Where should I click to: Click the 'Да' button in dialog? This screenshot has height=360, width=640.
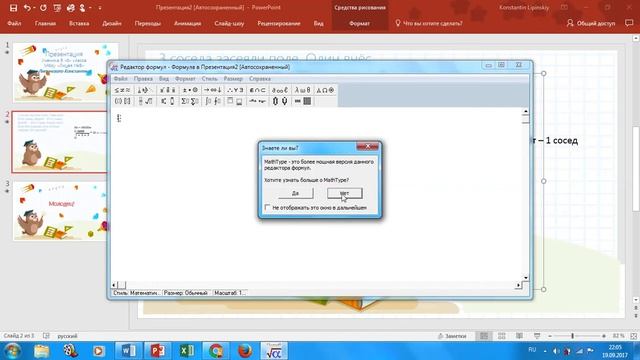pyautogui.click(x=296, y=193)
